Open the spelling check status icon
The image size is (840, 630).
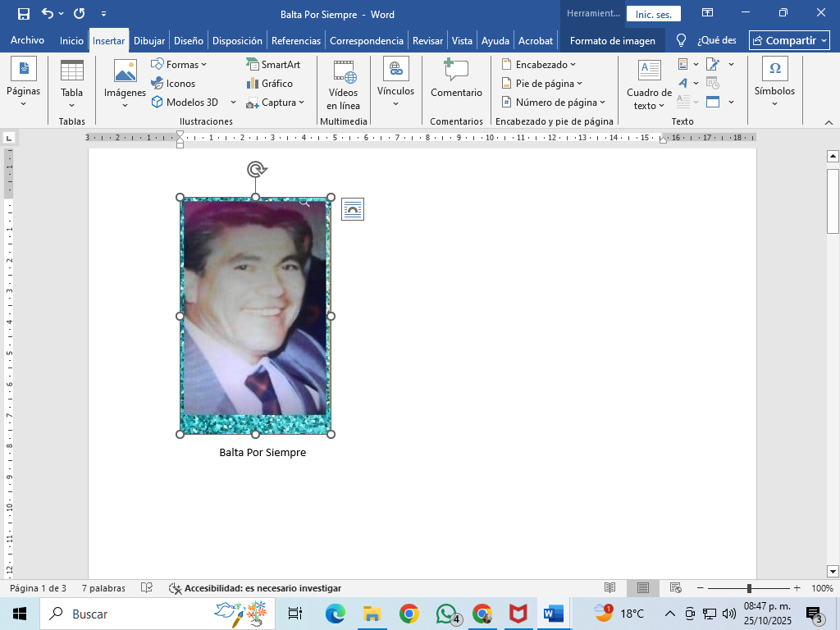pyautogui.click(x=147, y=588)
